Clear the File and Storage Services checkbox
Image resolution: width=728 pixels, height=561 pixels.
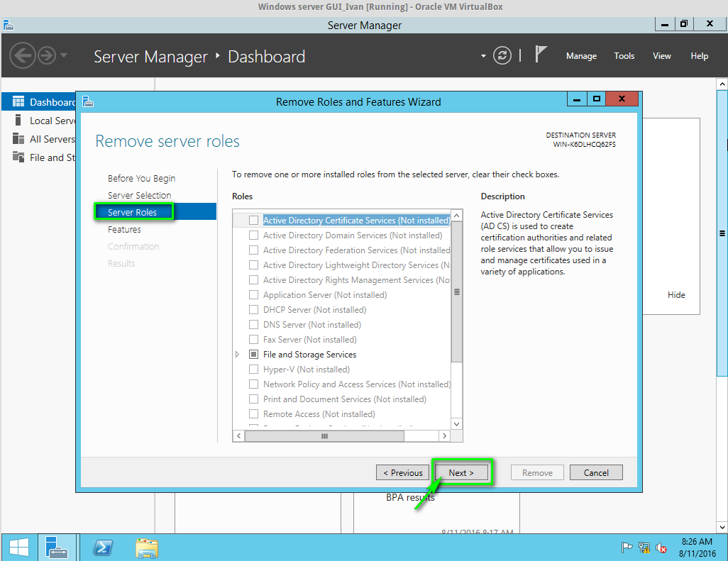click(x=253, y=354)
